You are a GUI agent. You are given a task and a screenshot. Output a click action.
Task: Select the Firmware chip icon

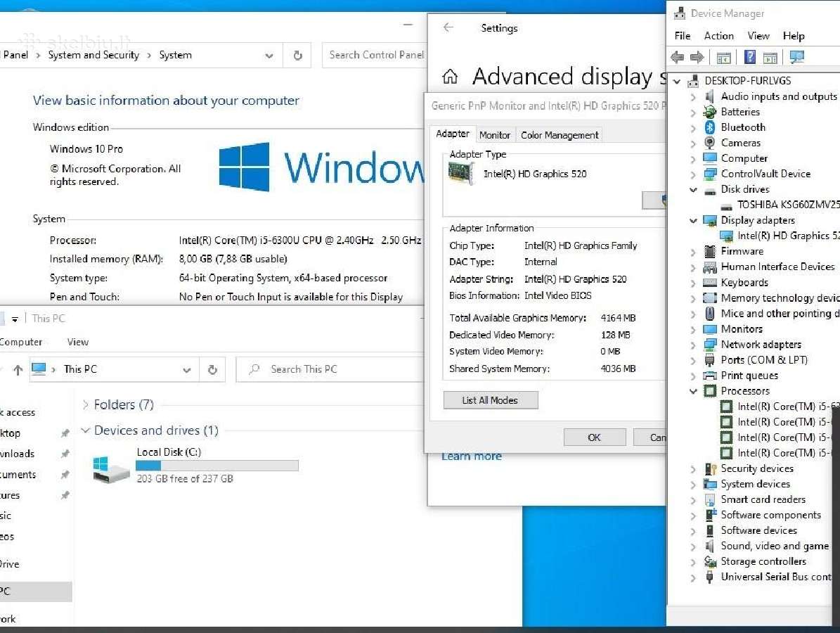[710, 251]
